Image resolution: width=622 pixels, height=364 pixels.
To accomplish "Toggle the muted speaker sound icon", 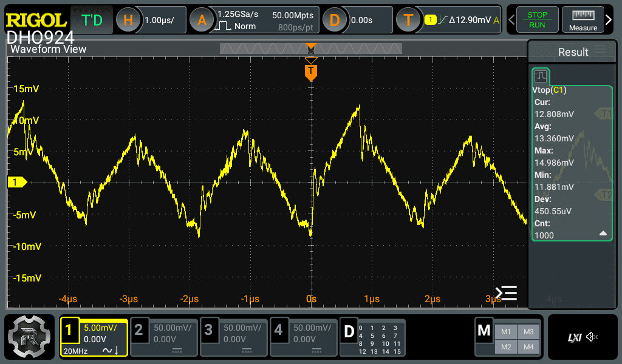I will (592, 337).
